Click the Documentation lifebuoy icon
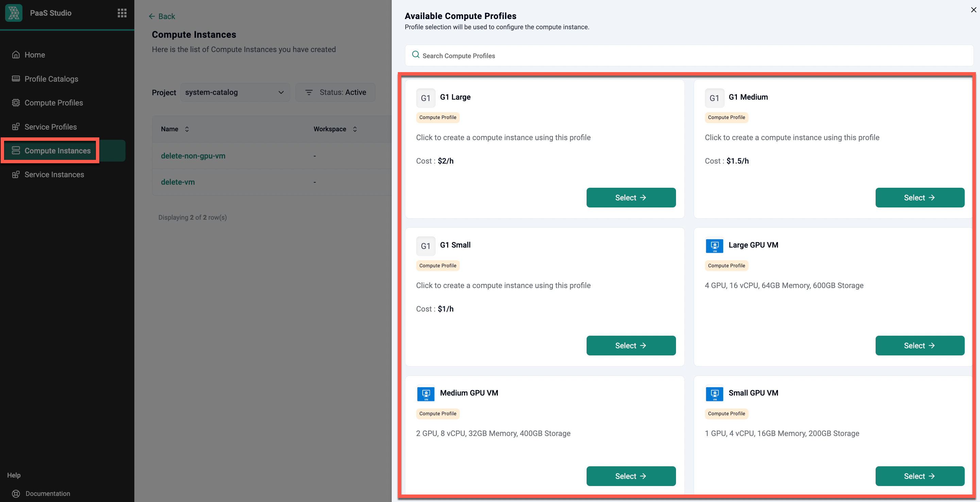Viewport: 980px width, 502px height. [x=16, y=493]
